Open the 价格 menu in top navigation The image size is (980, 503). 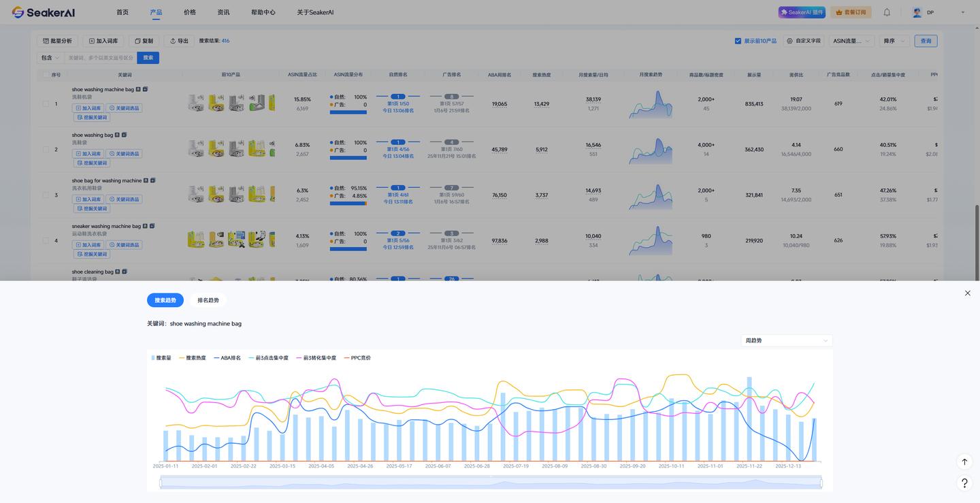coord(190,12)
